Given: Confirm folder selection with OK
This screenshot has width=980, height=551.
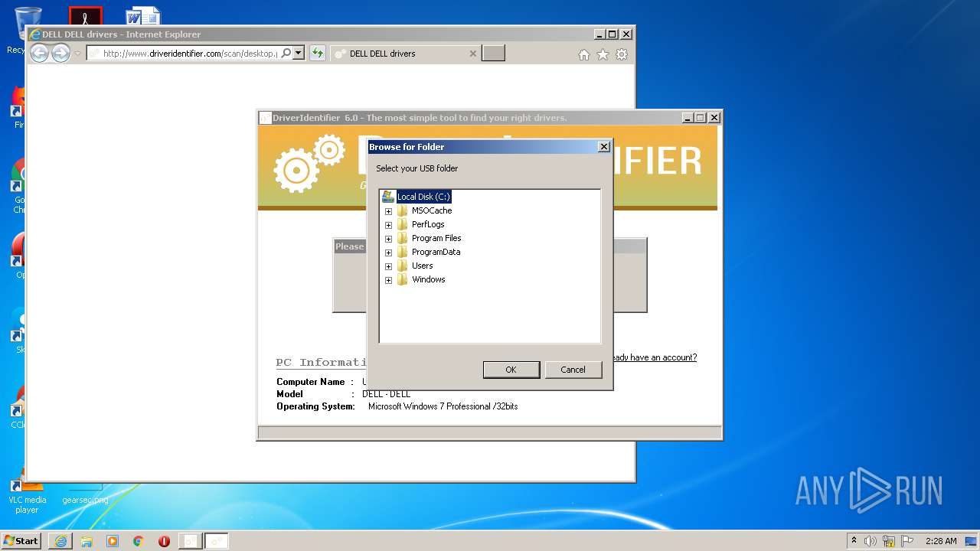Looking at the screenshot, I should [x=511, y=370].
